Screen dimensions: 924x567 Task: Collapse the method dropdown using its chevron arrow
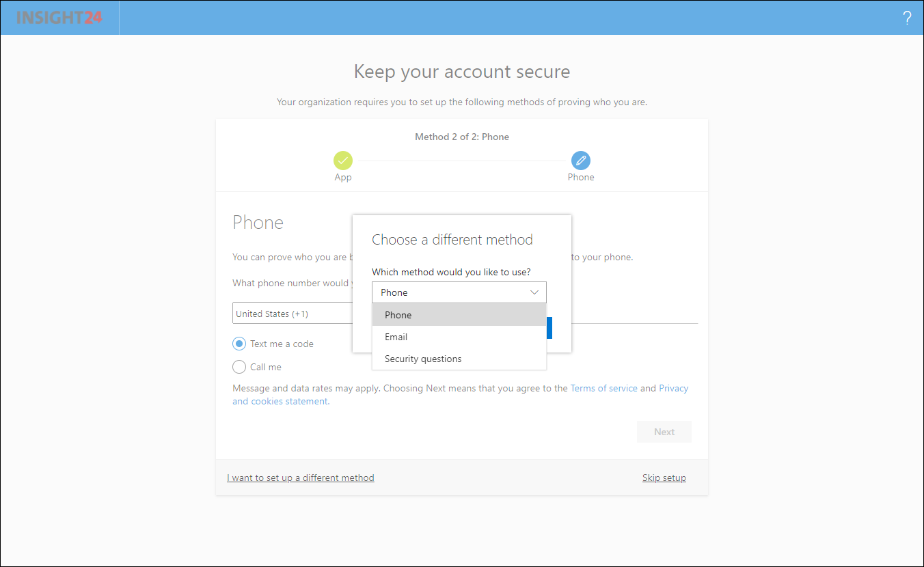pos(534,292)
